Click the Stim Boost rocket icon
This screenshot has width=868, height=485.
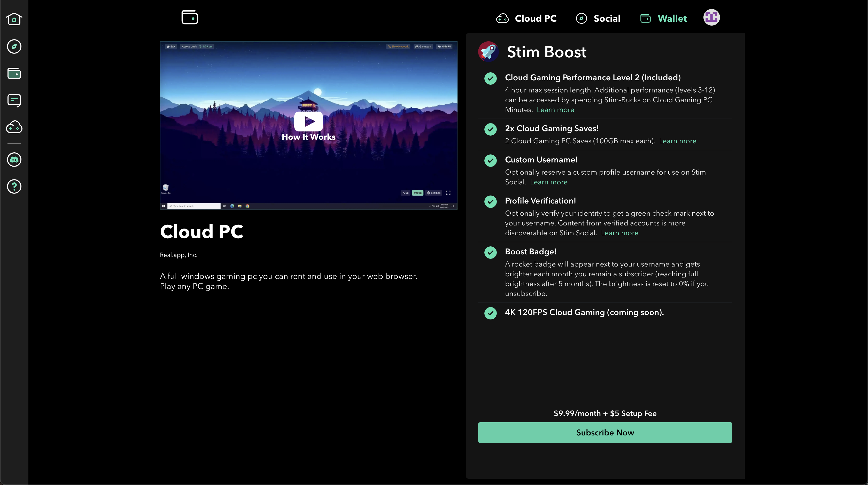tap(488, 52)
